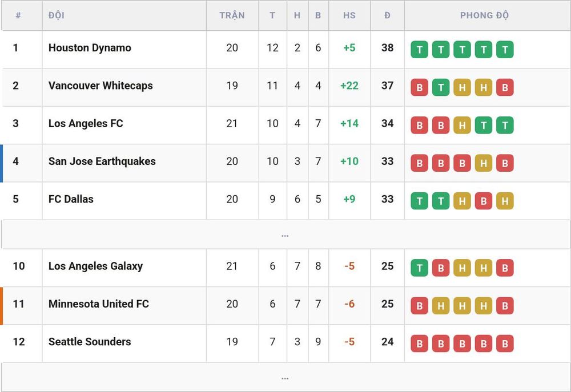Click Seattle Sounders' last red B form badge

point(505,343)
